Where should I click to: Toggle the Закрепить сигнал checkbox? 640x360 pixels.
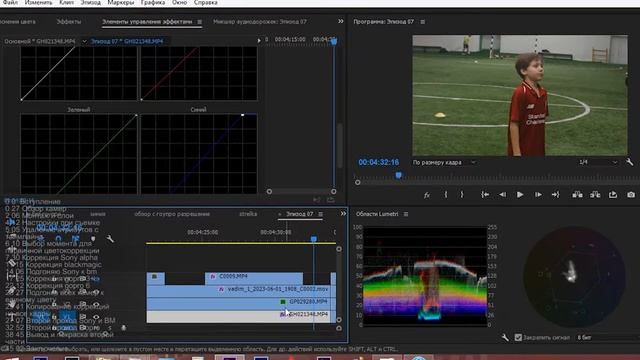518,338
